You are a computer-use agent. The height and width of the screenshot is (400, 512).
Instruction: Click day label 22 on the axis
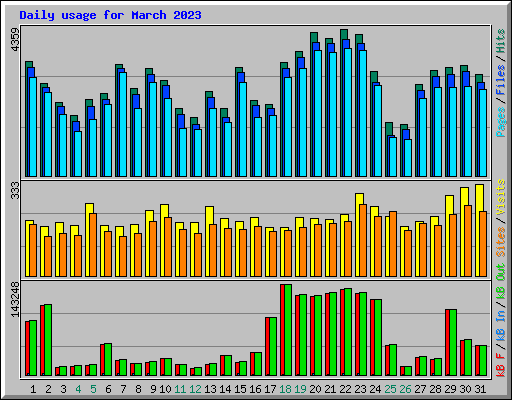point(345,389)
